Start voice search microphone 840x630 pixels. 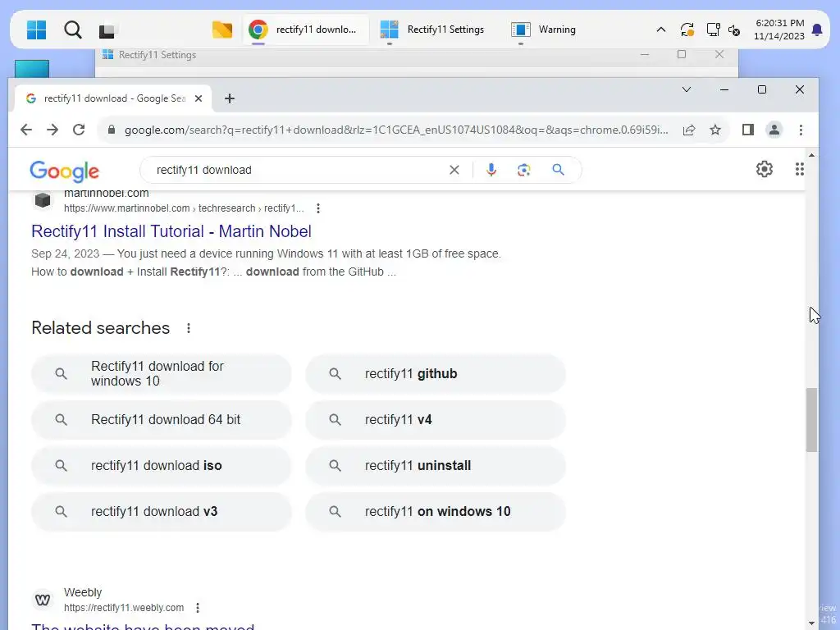(x=491, y=170)
